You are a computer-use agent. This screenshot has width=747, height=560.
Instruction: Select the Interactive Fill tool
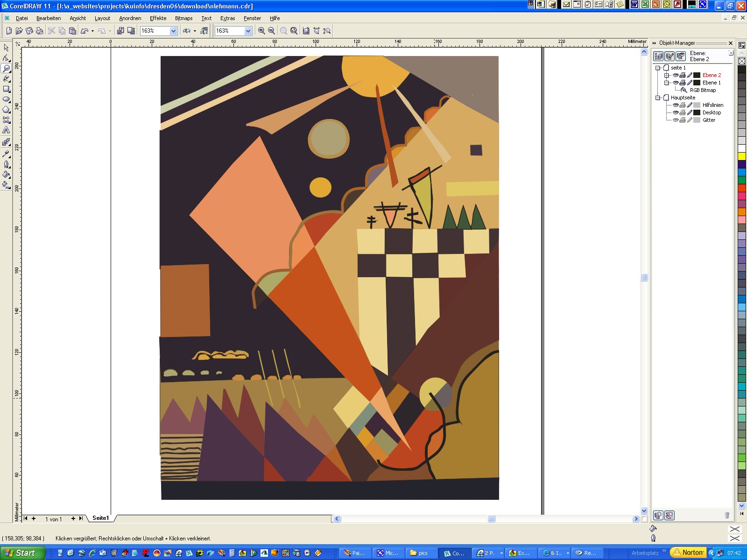(6, 185)
